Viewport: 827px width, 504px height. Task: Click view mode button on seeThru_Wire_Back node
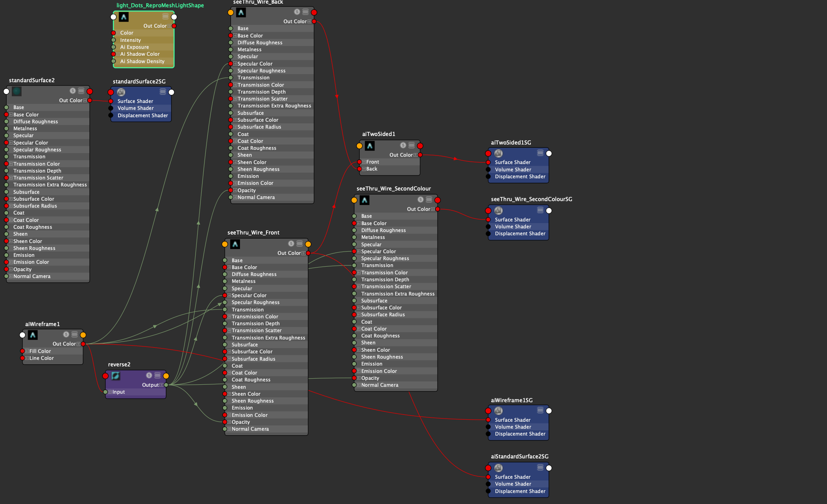[305, 12]
